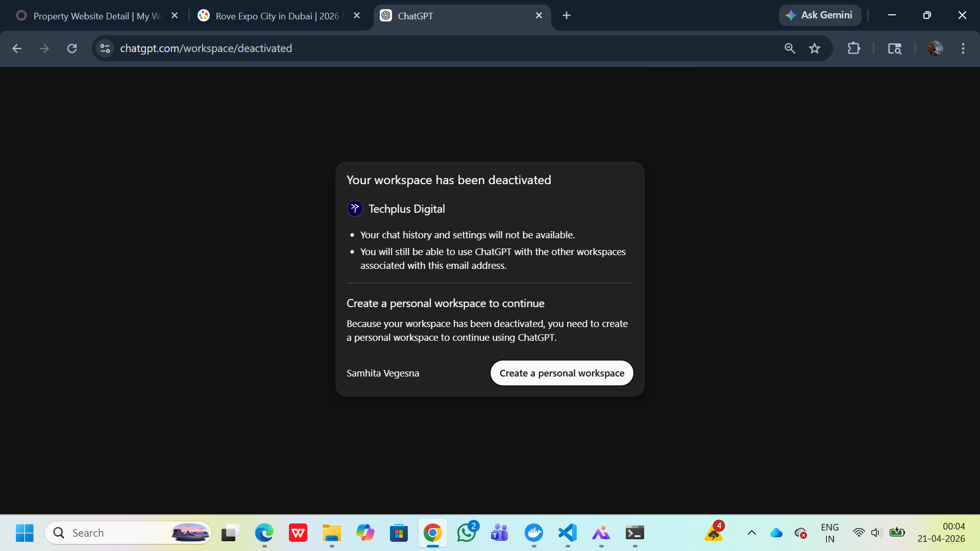Open Microsoft Store from taskbar

pyautogui.click(x=399, y=533)
